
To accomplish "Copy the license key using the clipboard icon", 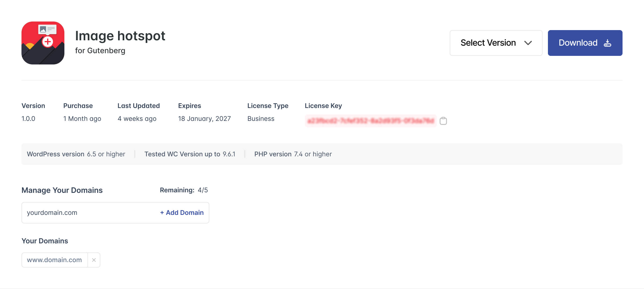I will [x=444, y=121].
